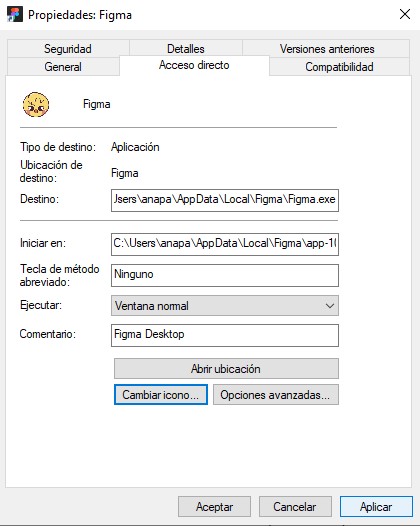The height and width of the screenshot is (526, 420).
Task: Open Opciones avanzadas...
Action: (276, 394)
